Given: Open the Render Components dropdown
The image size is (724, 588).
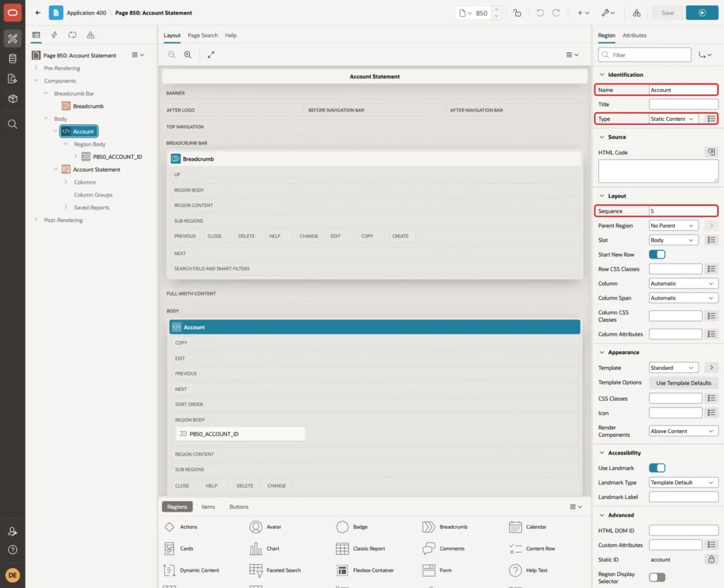Looking at the screenshot, I should tap(684, 431).
